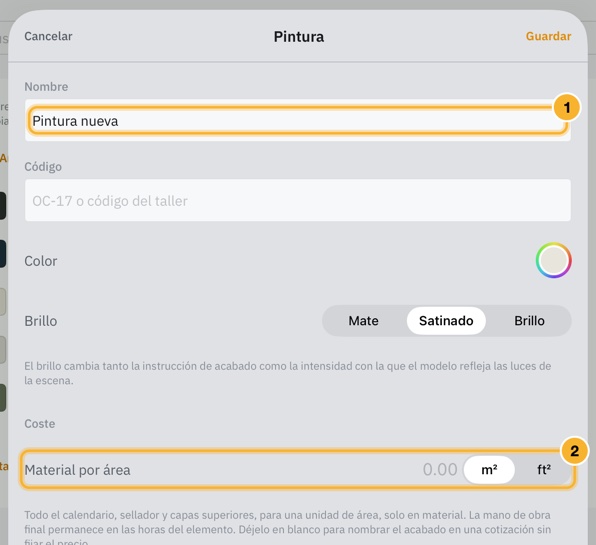Select the 'El brillo cambia tanto' help text
Viewport: 596px width, 545px height.
tap(288, 373)
